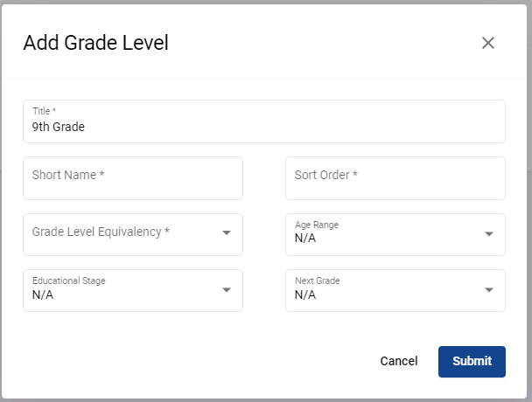Click the Age Range dropdown arrow icon
Screen dimensions: 532x402
point(489,234)
